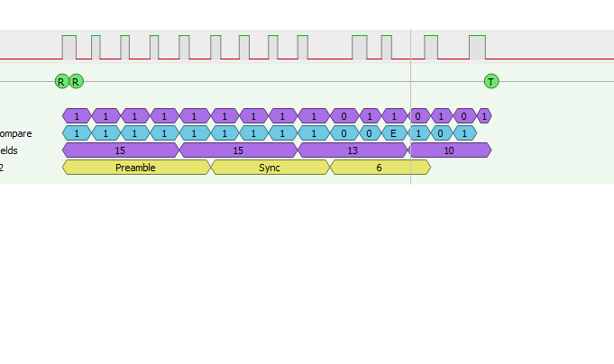The width and height of the screenshot is (614, 364).
Task: Click the final small purple 1 bit
Action: click(x=484, y=116)
